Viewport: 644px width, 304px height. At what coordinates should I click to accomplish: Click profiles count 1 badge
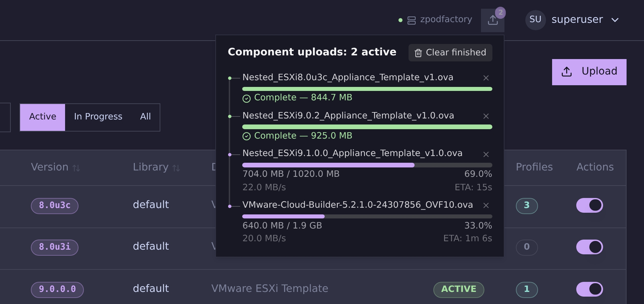[527, 289]
